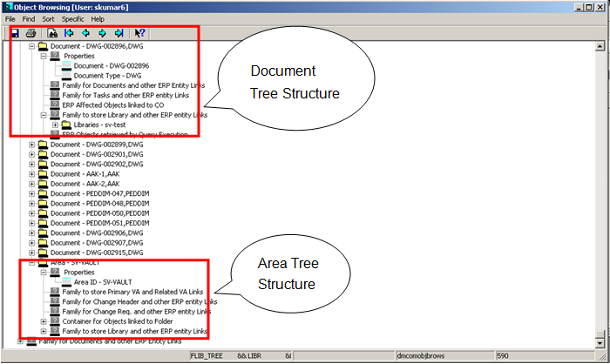Open the Specific menu
This screenshot has width=610, height=364.
[x=72, y=18]
